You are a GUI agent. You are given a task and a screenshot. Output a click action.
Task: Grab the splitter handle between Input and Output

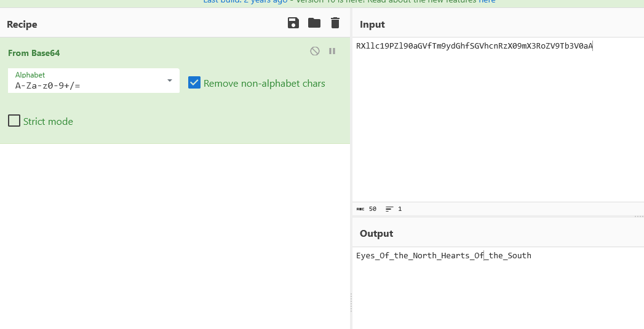tap(638, 216)
